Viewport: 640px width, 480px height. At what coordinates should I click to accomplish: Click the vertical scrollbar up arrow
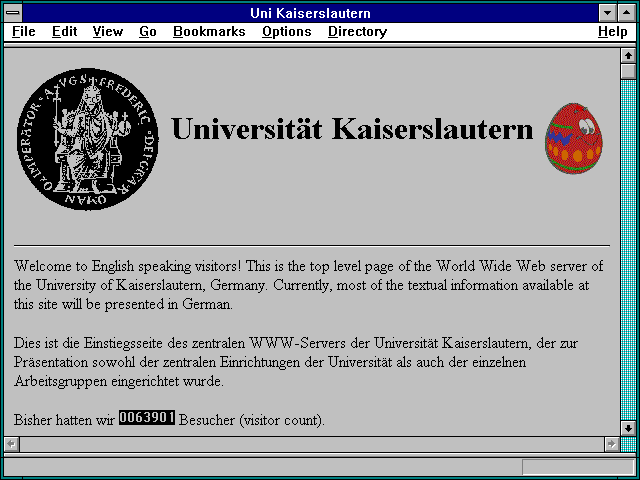click(628, 56)
